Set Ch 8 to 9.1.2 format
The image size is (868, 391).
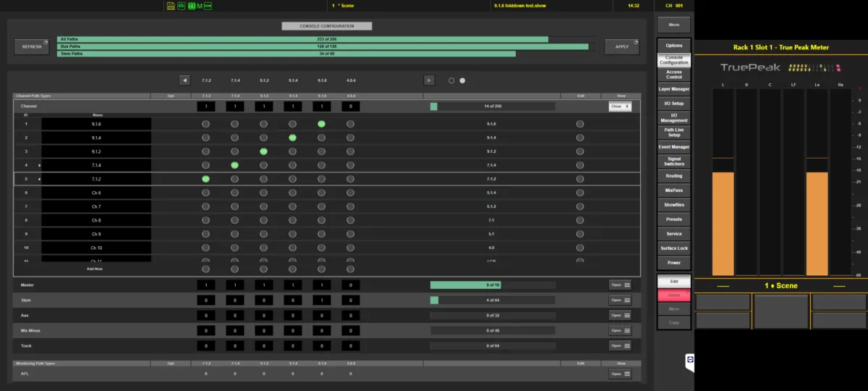coord(263,220)
